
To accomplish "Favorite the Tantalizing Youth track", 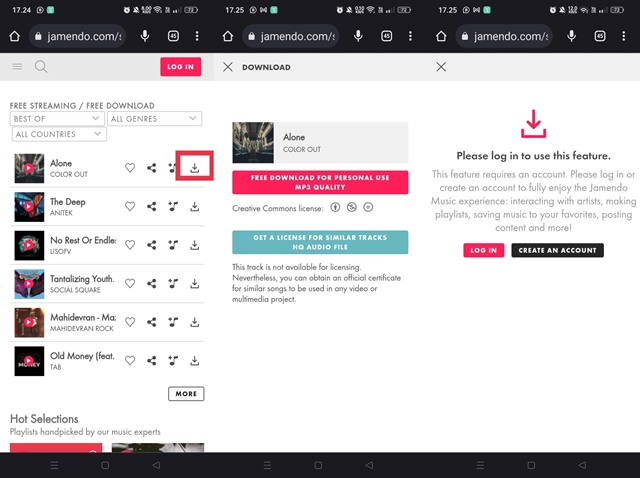I will 130,283.
